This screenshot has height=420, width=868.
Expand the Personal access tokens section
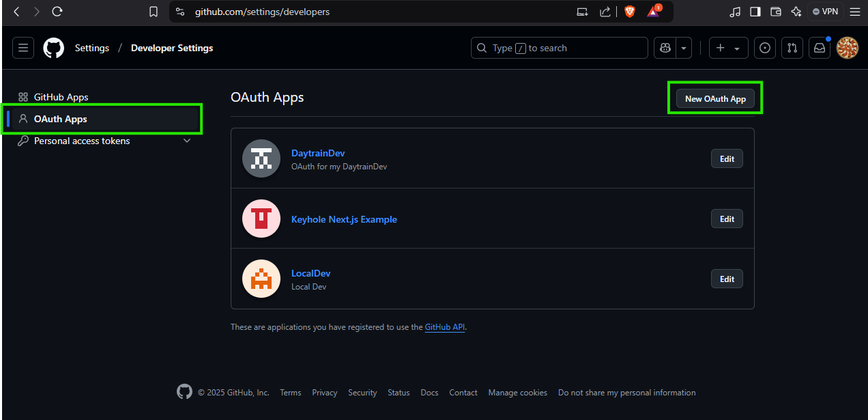pos(187,141)
